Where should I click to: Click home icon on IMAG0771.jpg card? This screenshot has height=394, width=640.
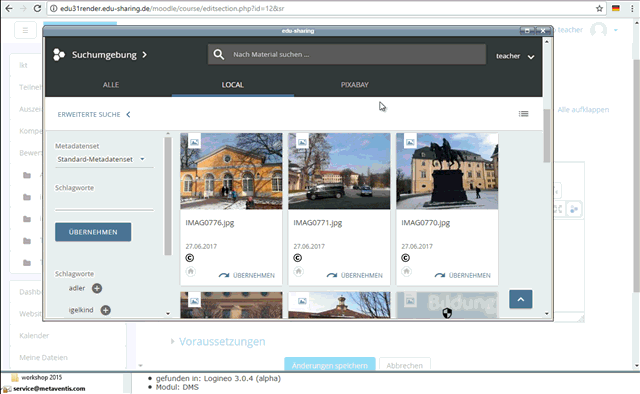[x=298, y=272]
